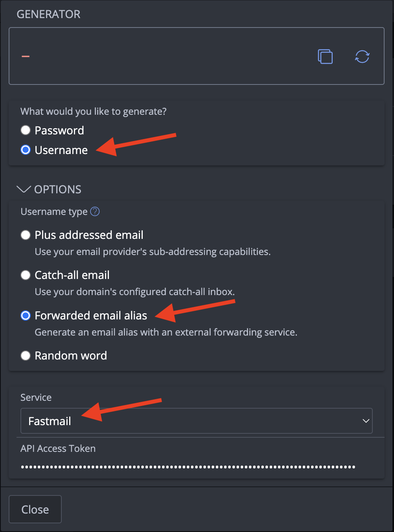This screenshot has height=532, width=394.
Task: Click the OPTIONS collapse chevron icon
Action: [24, 189]
